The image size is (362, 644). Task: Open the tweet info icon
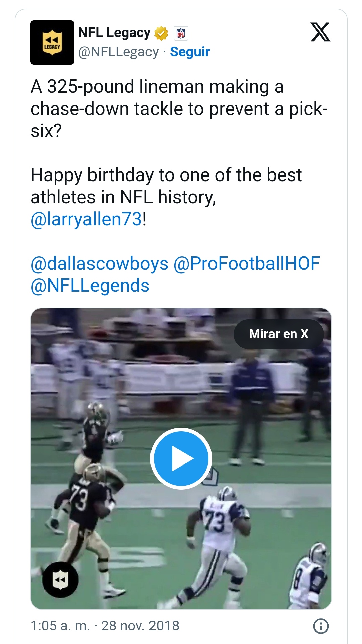[321, 626]
